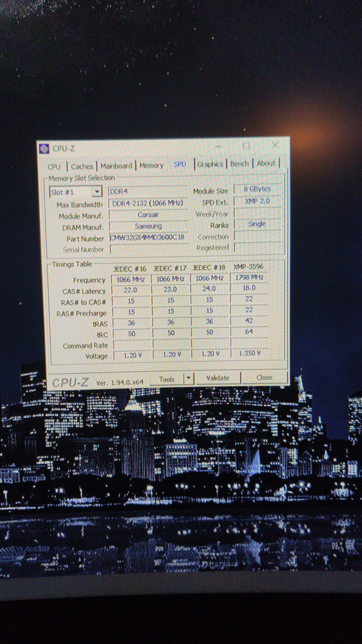Click the Ranks Single value
The height and width of the screenshot is (644, 362).
[257, 224]
